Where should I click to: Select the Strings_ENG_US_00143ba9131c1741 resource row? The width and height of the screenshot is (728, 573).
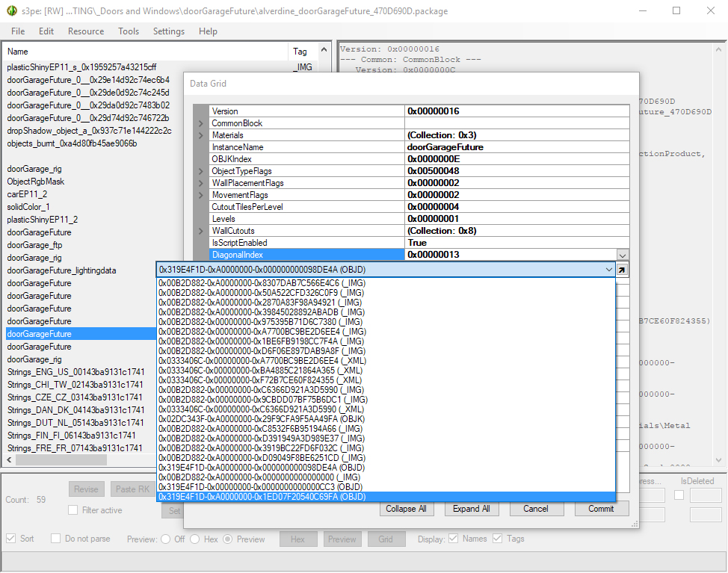(x=81, y=372)
